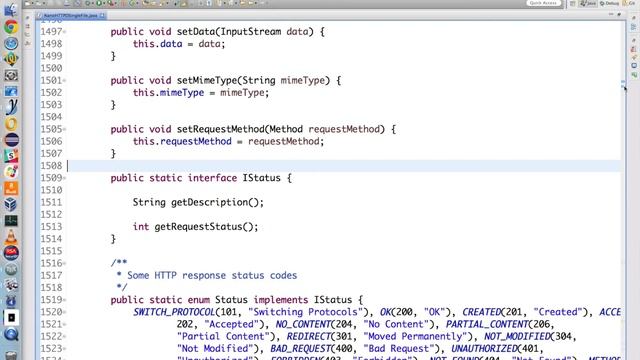Click 'enum' keyword on line 1519
Screen dimensions: 640x360
point(198,300)
